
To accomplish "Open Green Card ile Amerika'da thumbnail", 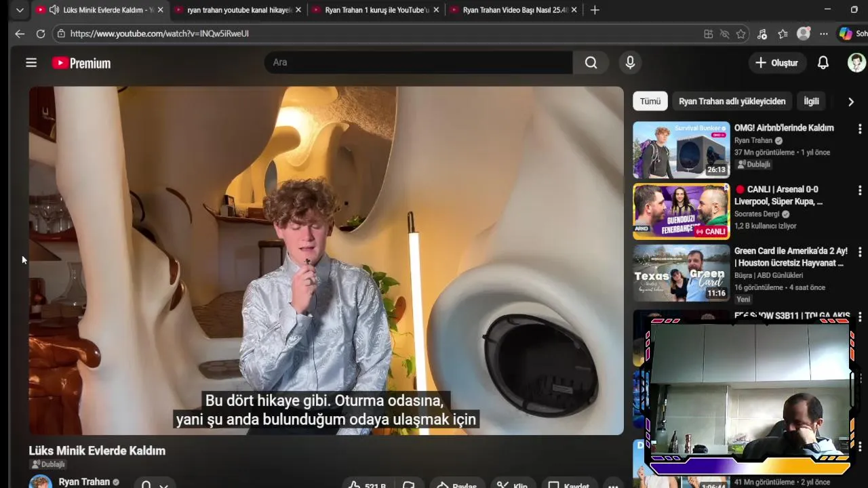I will tap(682, 273).
